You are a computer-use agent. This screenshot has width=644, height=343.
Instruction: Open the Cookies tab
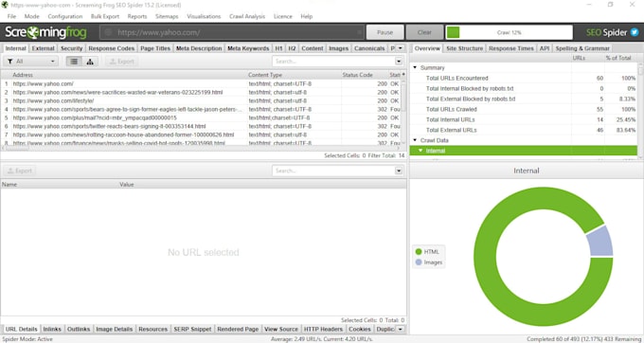coord(359,329)
